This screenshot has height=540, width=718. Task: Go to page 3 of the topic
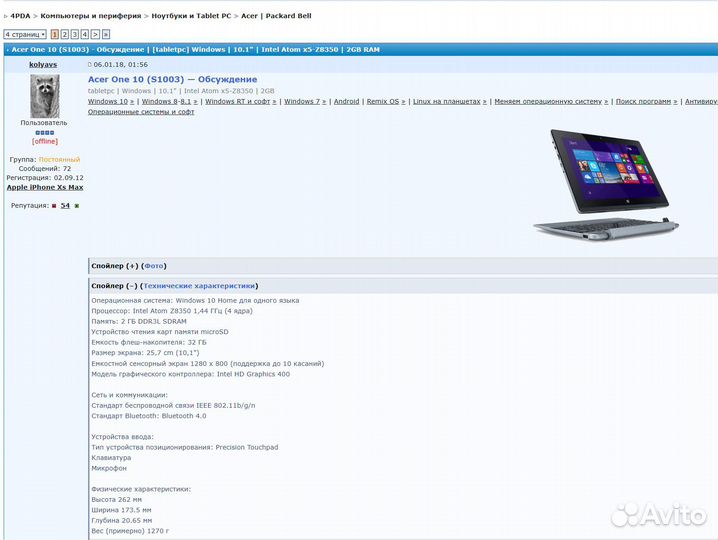[75, 34]
